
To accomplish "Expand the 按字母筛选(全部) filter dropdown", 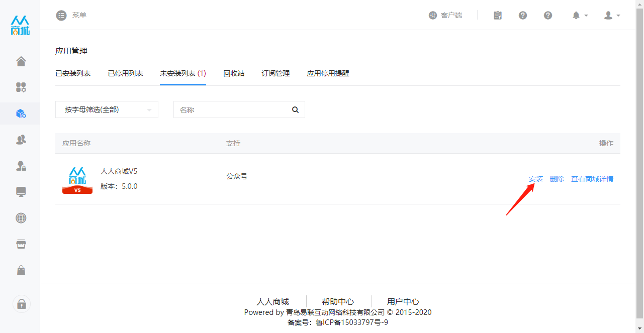I will pos(107,109).
